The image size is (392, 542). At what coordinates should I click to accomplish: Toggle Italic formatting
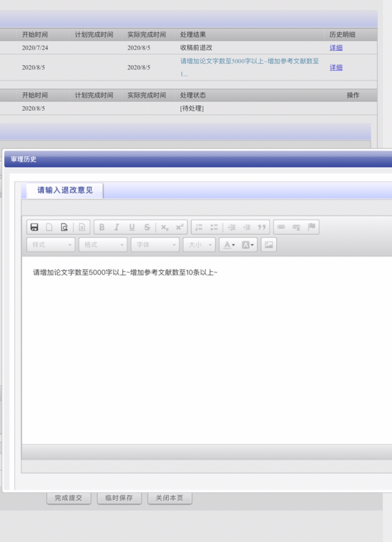pos(117,227)
